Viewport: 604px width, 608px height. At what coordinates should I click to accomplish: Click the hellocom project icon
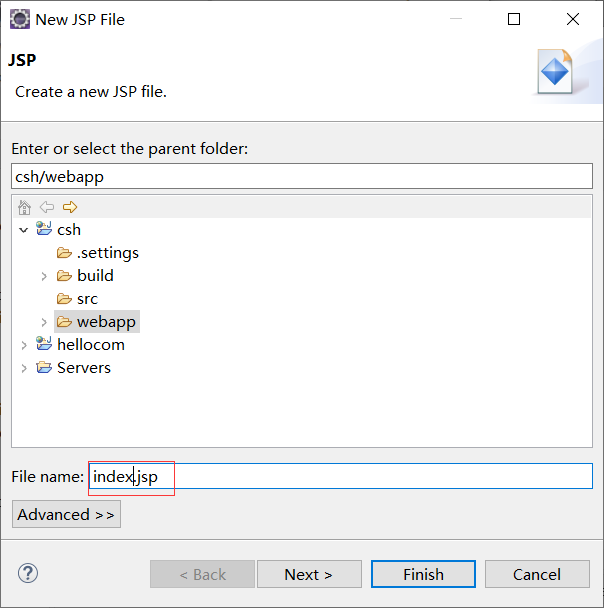click(44, 345)
